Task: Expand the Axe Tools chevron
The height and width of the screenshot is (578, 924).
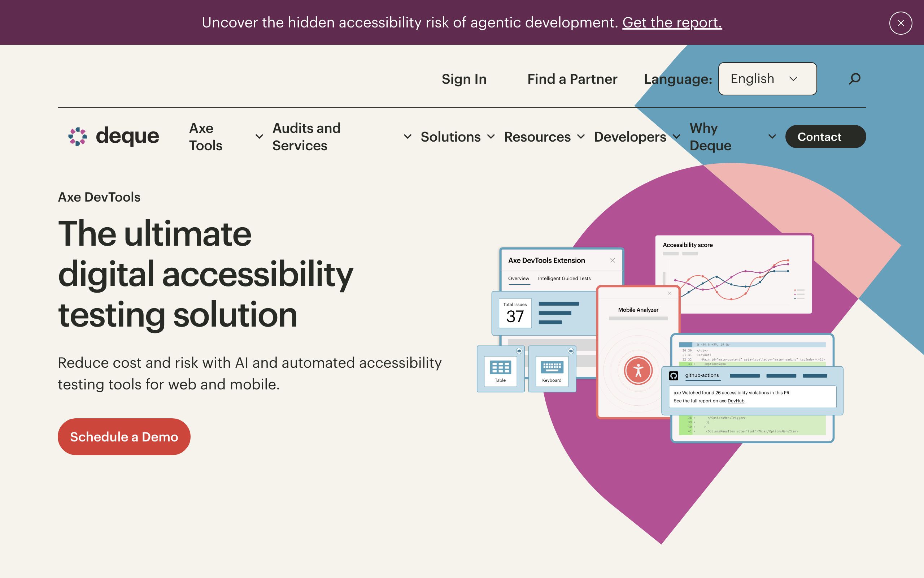Action: (x=259, y=137)
